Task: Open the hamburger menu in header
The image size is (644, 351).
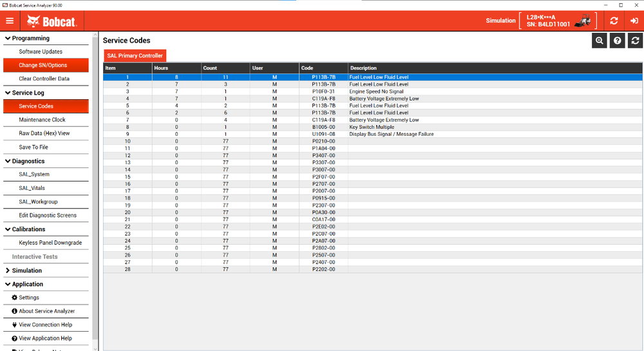Action: coord(10,21)
